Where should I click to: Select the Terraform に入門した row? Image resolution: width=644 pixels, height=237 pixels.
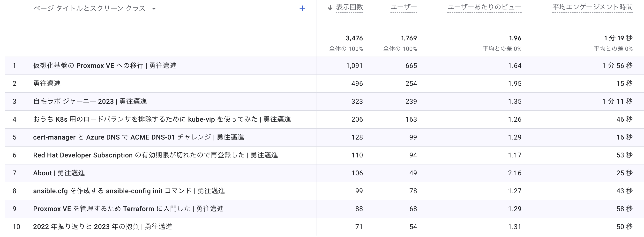[128, 209]
